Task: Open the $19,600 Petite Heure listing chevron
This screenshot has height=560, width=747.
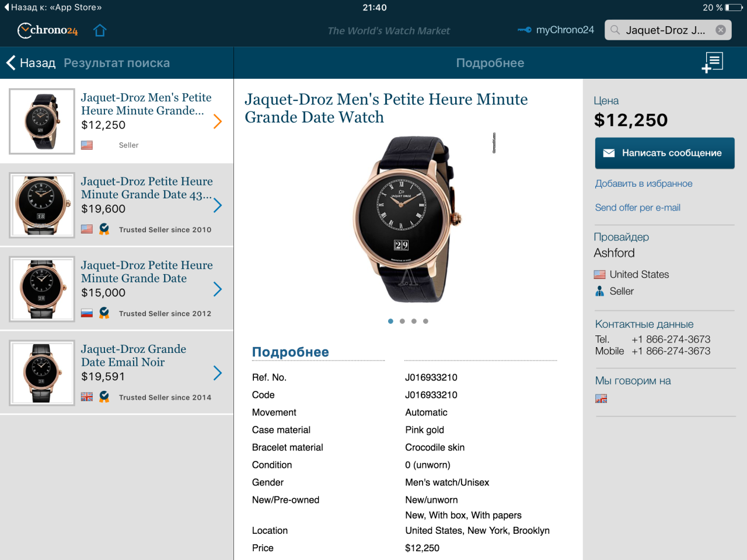Action: (218, 205)
